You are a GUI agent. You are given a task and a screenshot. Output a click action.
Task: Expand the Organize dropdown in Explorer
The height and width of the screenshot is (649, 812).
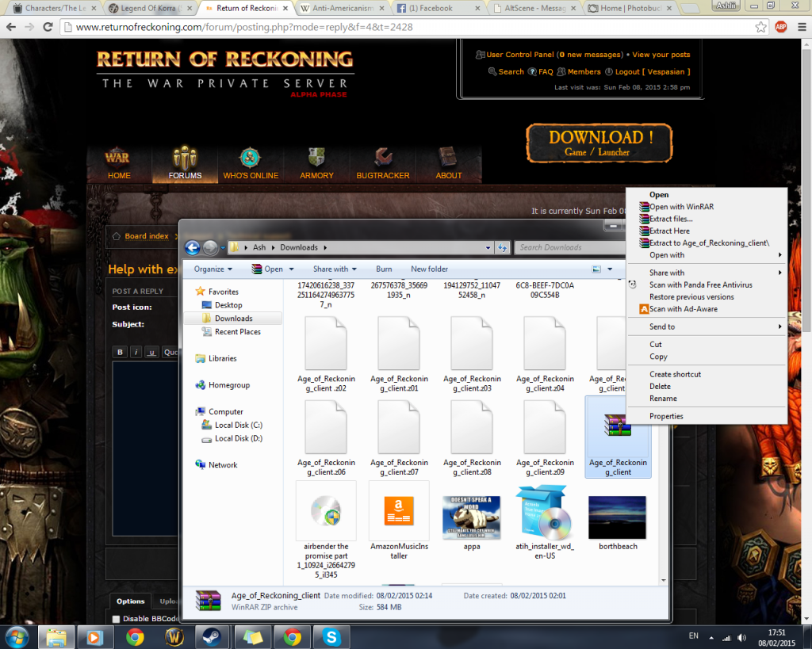coord(213,269)
